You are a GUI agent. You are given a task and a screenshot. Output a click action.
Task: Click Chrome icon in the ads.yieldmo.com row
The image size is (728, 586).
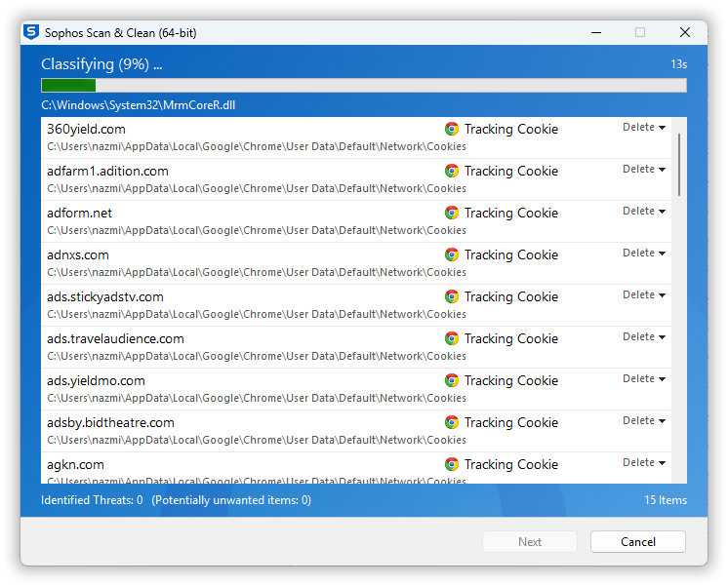[451, 380]
